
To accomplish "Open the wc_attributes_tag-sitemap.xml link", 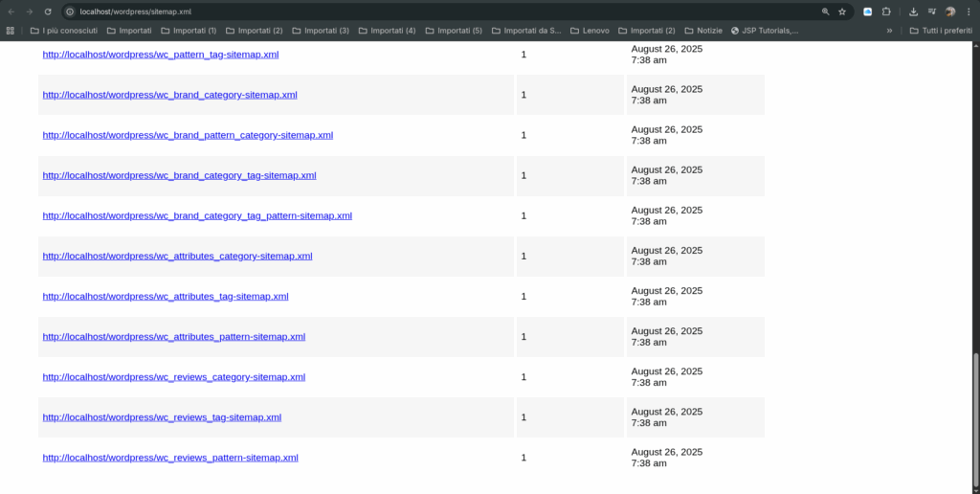I will pos(166,297).
